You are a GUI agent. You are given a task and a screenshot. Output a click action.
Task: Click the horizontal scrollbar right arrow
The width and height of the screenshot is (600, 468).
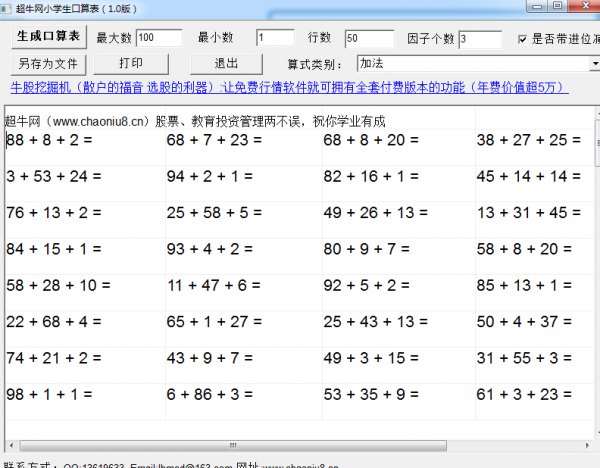click(x=587, y=445)
